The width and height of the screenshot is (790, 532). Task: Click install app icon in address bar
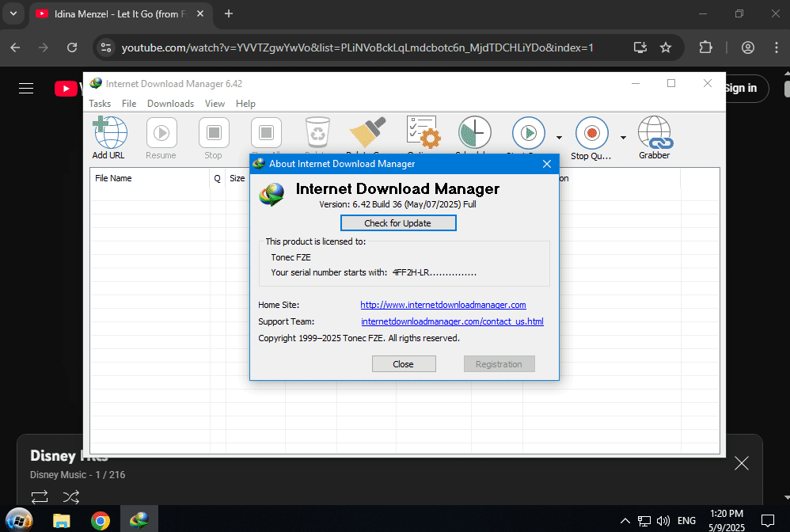(x=640, y=47)
